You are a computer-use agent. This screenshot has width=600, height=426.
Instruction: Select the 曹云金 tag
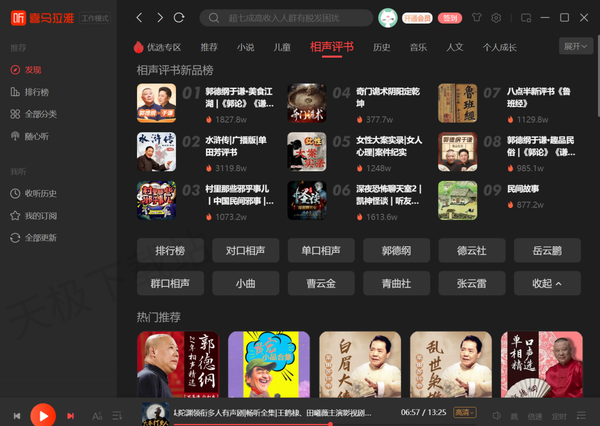[x=321, y=283]
